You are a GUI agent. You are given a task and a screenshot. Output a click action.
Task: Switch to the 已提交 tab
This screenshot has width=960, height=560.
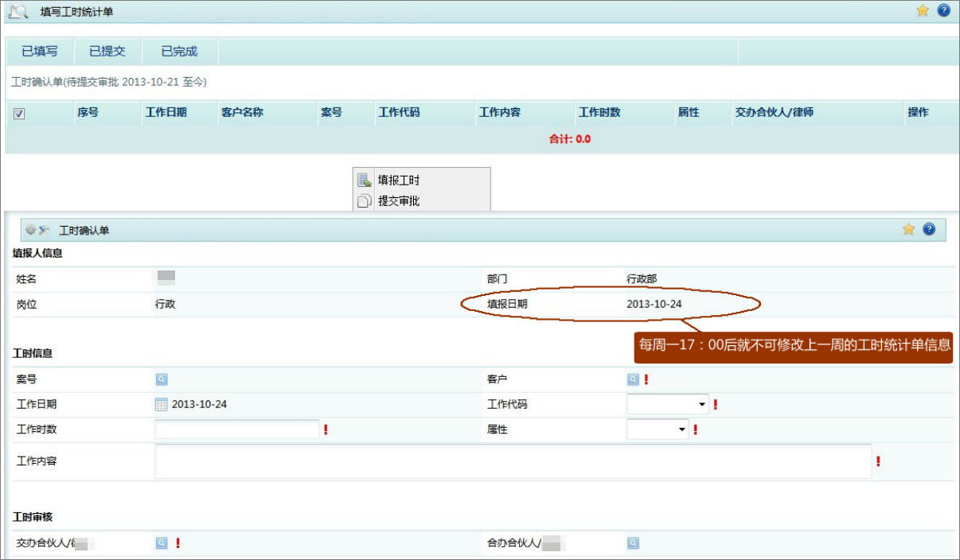[107, 52]
